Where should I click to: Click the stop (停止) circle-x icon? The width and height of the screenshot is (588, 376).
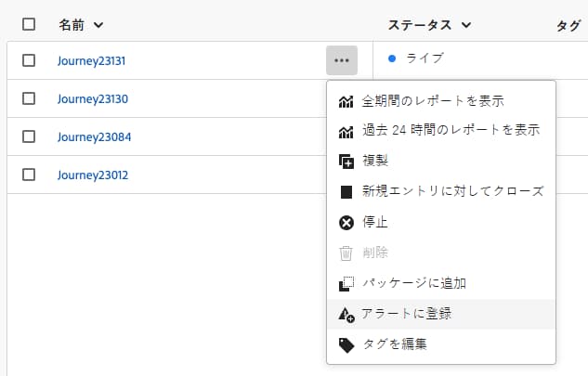[346, 222]
